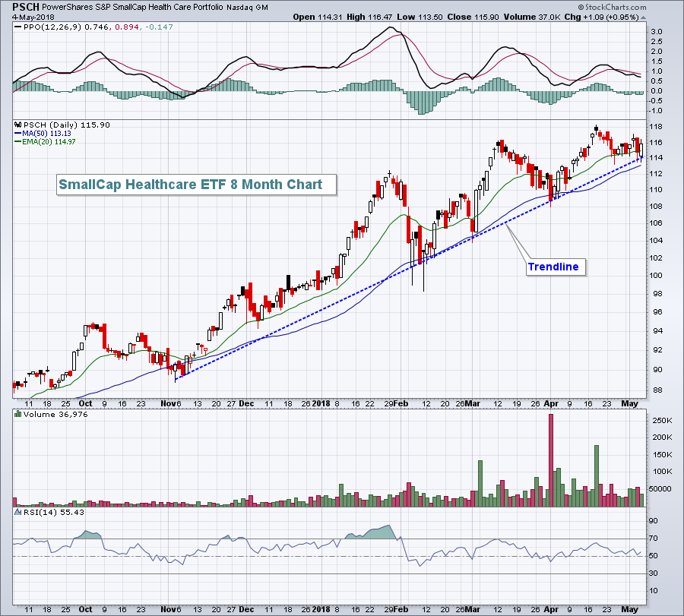Click the volume bars icon beside Volume 36,976
This screenshot has height=616, width=684.
pos(18,414)
